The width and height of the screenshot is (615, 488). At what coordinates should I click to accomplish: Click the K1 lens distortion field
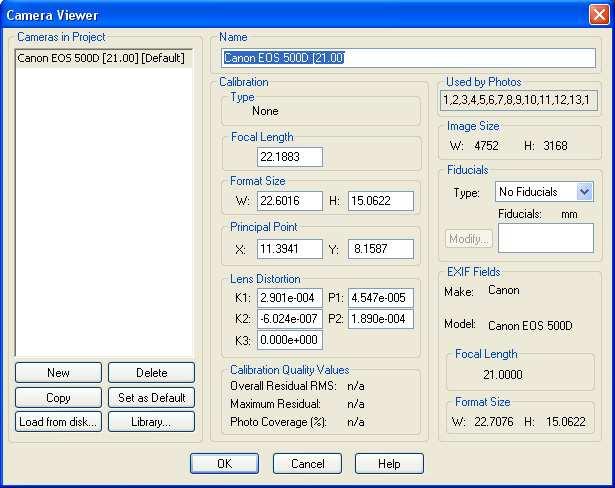(x=290, y=298)
